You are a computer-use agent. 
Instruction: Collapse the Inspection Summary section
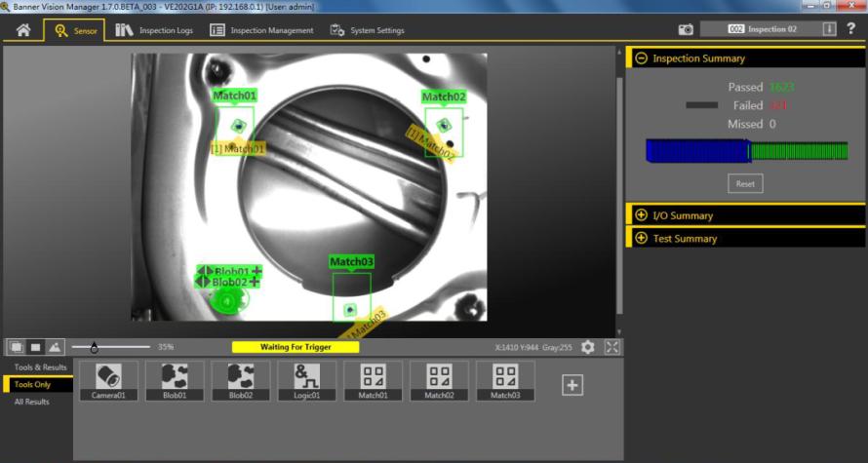(641, 58)
